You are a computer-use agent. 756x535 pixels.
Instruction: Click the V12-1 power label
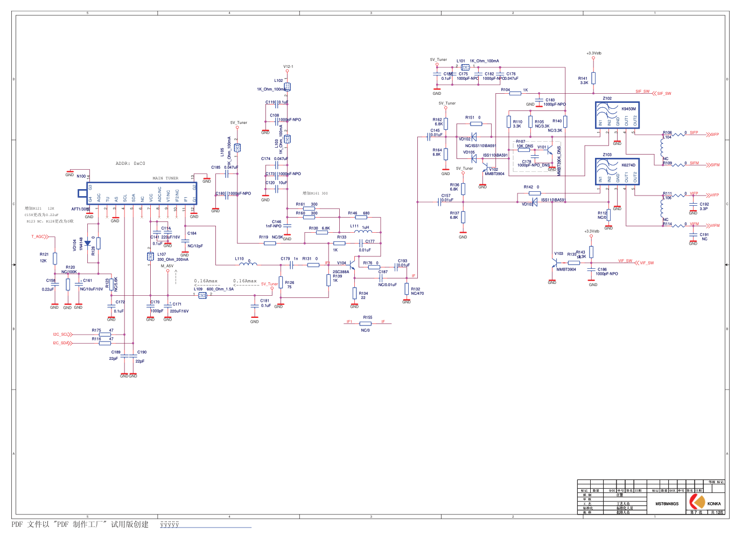tap(288, 67)
